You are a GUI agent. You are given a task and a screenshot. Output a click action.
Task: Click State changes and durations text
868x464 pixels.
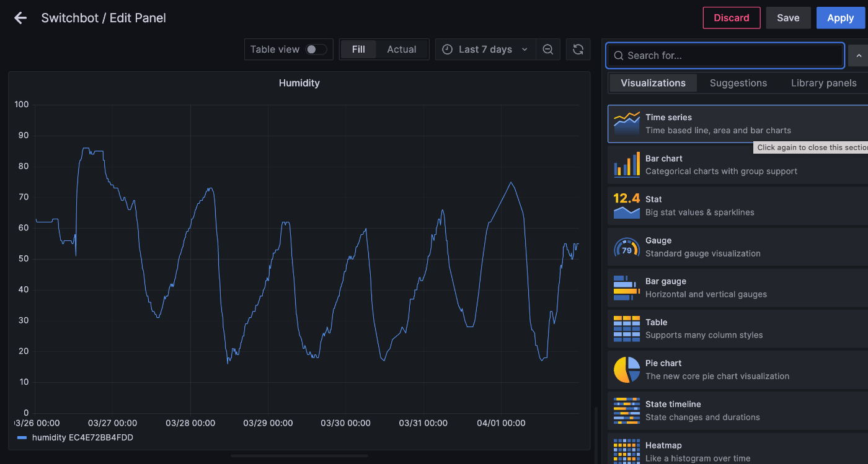pyautogui.click(x=702, y=417)
